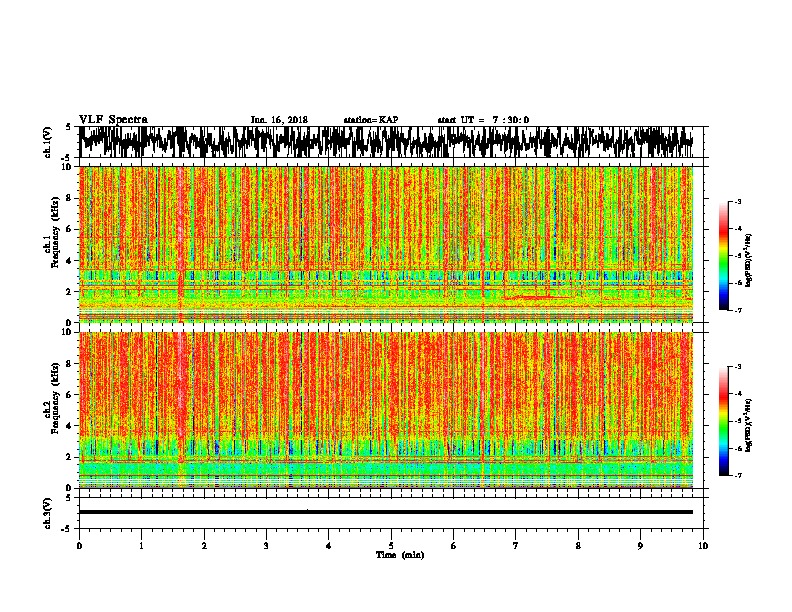Click the "-7" label below ch.1 color bar

(x=738, y=310)
